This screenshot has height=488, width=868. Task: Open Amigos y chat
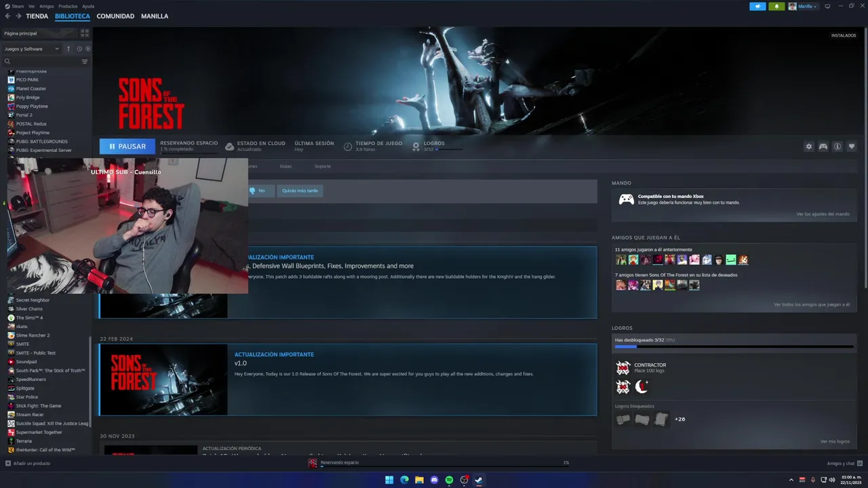point(845,464)
